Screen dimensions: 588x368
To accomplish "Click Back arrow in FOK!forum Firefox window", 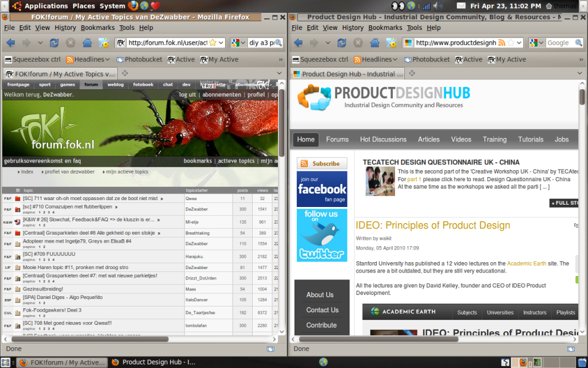I will (x=11, y=43).
